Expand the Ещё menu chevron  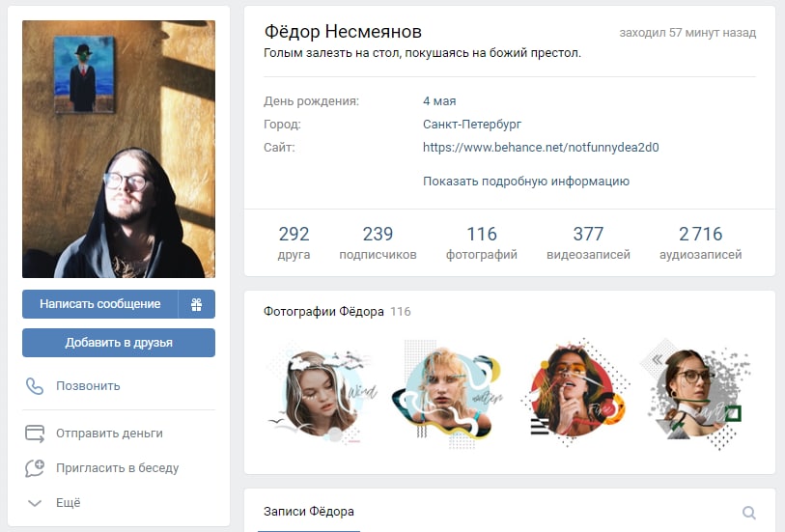(35, 503)
